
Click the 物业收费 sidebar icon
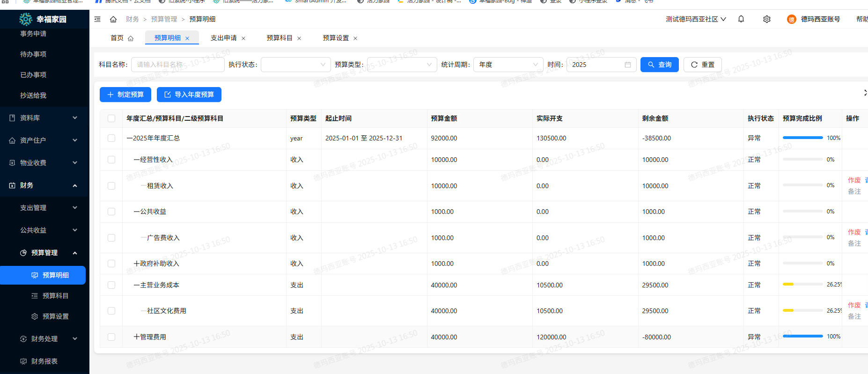tap(12, 163)
